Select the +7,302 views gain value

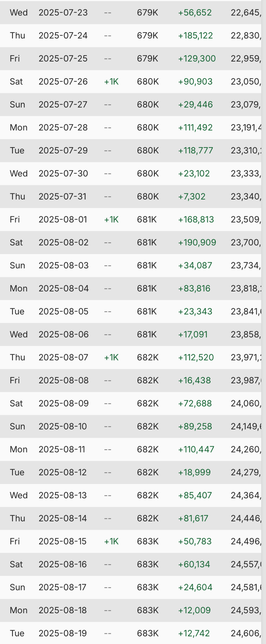point(192,196)
